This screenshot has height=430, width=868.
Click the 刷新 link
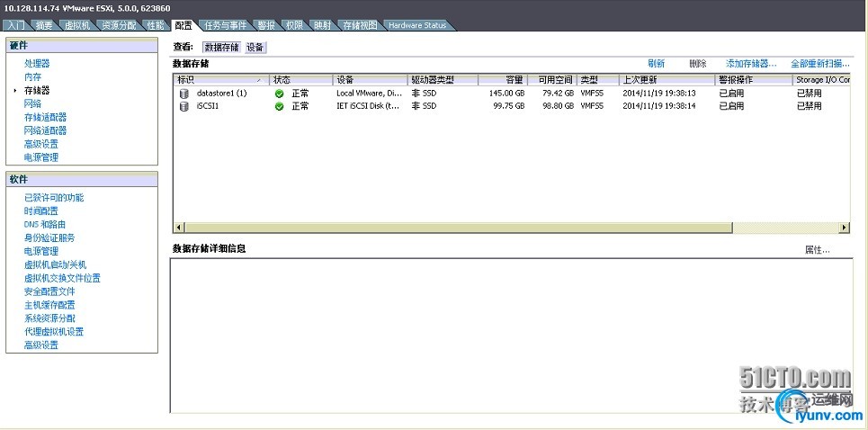pos(656,64)
